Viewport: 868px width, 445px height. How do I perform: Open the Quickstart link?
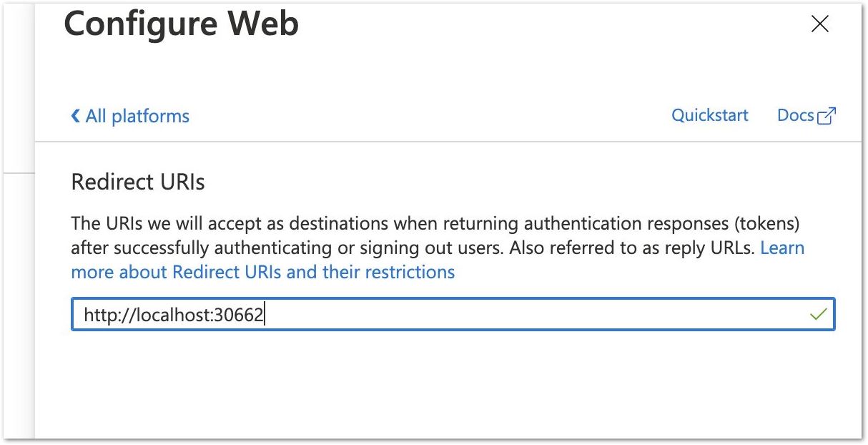(709, 115)
